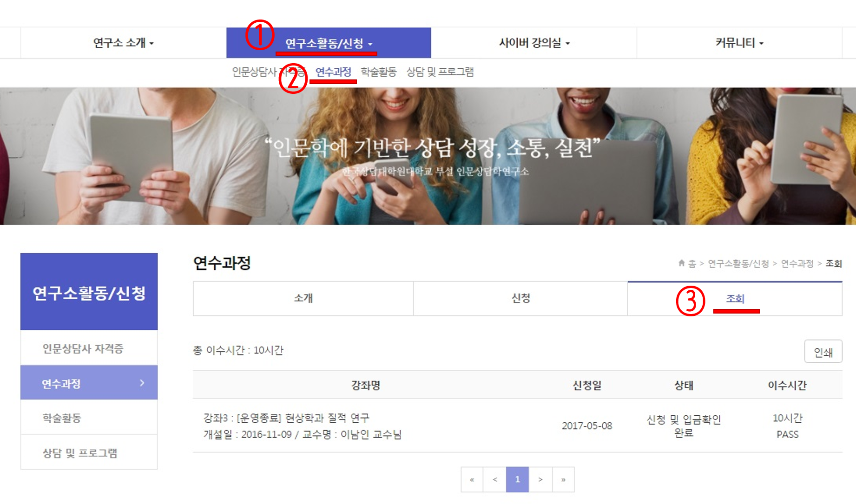This screenshot has height=504, width=856.
Task: Switch to the 신청 tab
Action: [x=520, y=298]
